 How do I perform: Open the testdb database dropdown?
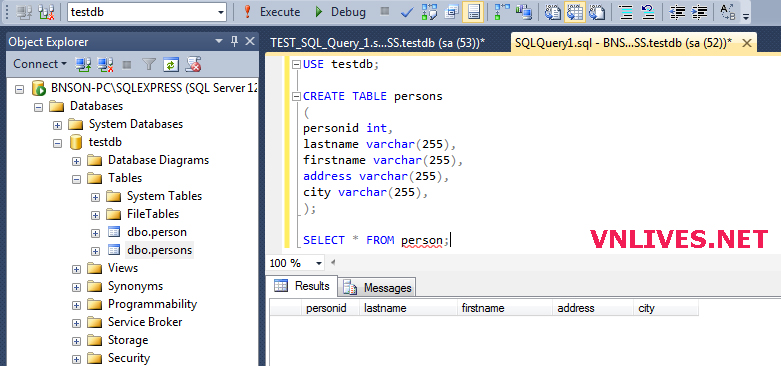point(221,12)
